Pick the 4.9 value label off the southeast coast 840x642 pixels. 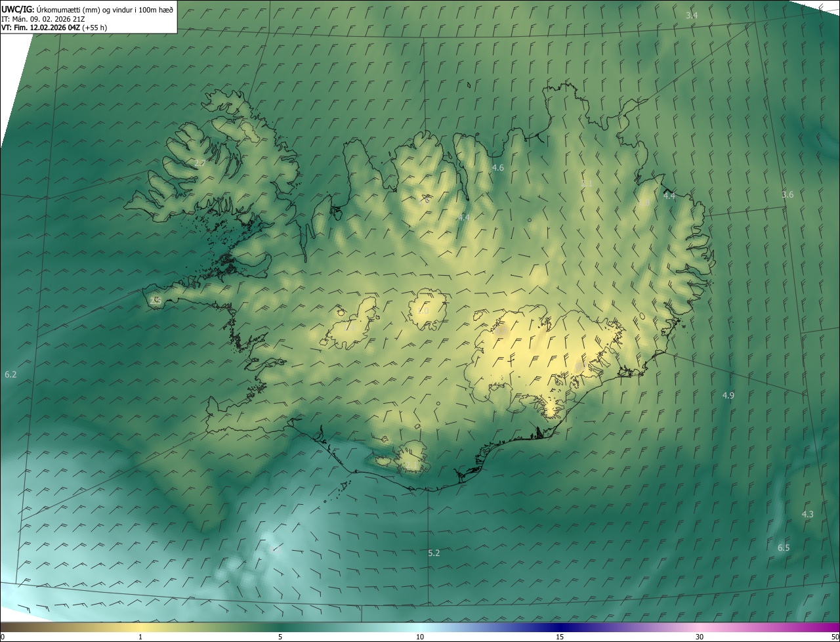[x=728, y=395]
